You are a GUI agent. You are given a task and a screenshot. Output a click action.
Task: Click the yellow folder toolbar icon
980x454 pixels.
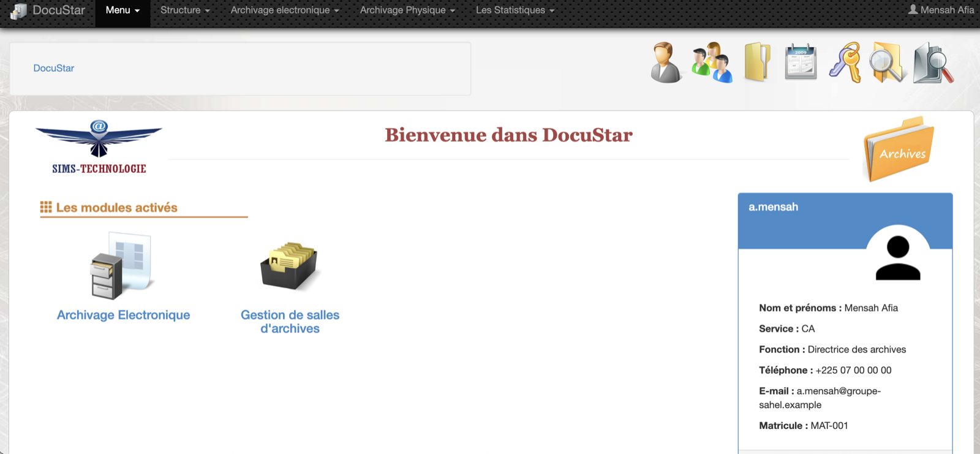758,62
